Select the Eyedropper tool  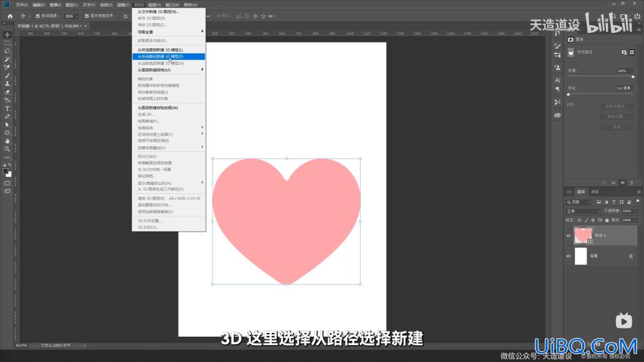7,68
